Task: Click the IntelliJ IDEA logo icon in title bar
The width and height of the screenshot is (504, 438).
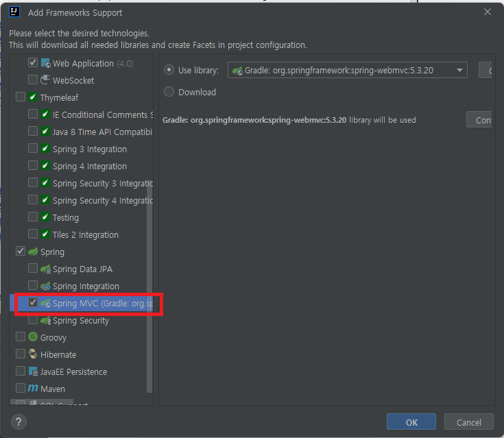Action: [14, 12]
